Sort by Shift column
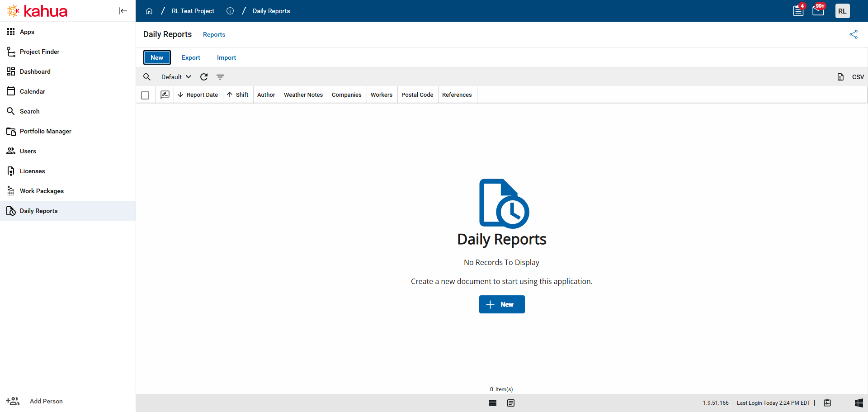Viewport: 868px width, 412px height. tap(241, 95)
